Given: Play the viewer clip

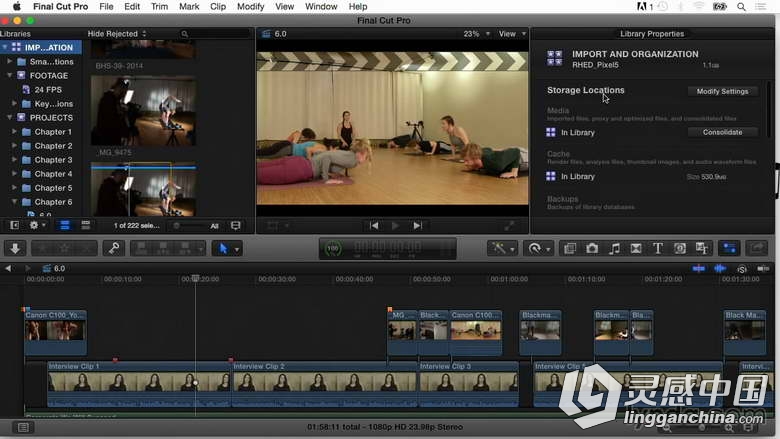Looking at the screenshot, I should (x=395, y=226).
